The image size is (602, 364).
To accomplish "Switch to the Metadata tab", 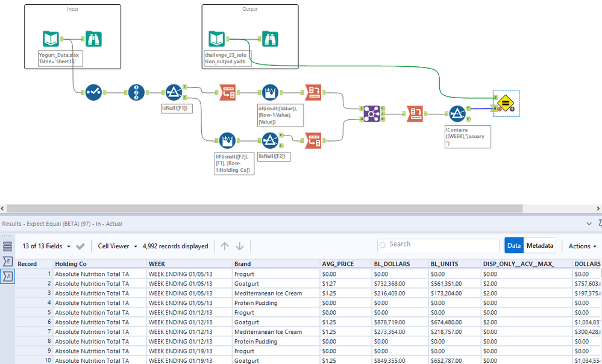I will click(x=539, y=246).
